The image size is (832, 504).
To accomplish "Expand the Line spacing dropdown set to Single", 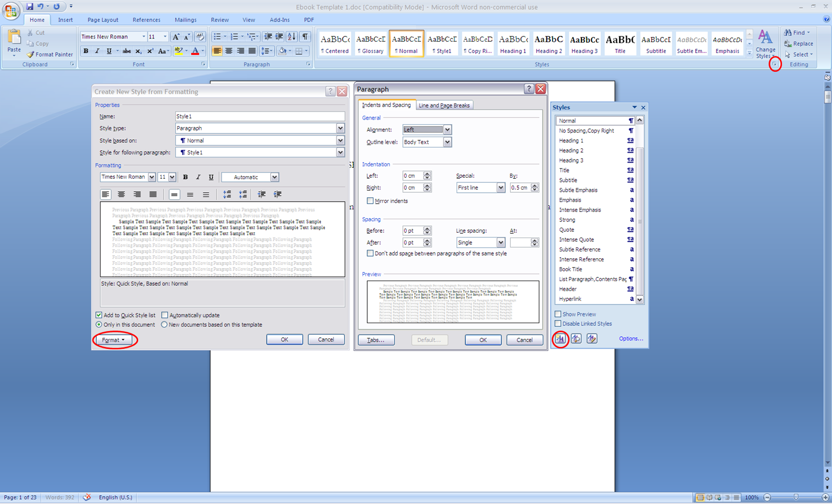I will pos(500,242).
